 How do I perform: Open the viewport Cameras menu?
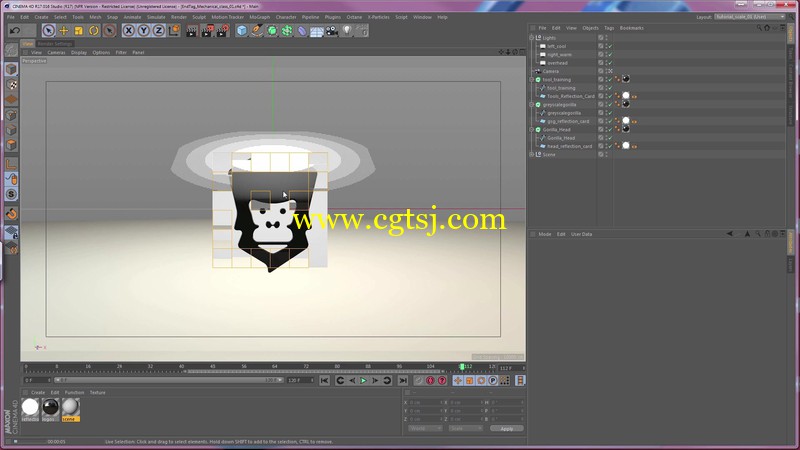56,53
